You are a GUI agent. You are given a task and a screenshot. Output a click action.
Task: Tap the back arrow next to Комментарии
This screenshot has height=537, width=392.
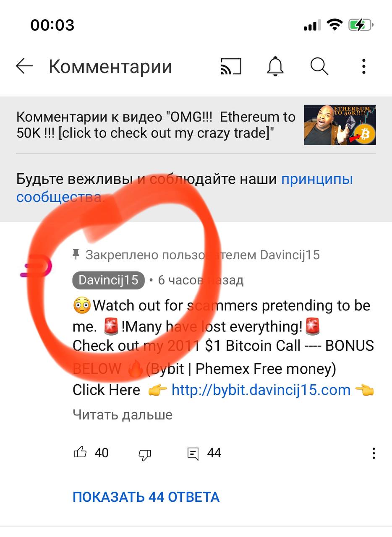coord(24,66)
